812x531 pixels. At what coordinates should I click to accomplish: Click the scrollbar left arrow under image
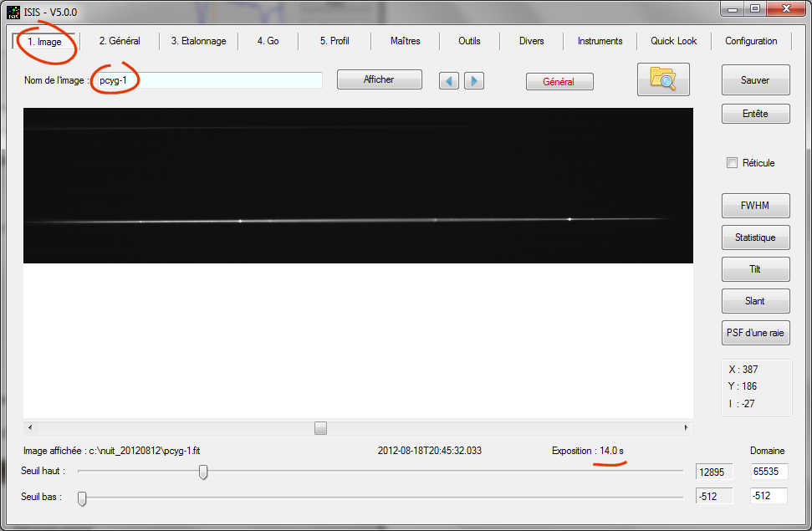30,428
